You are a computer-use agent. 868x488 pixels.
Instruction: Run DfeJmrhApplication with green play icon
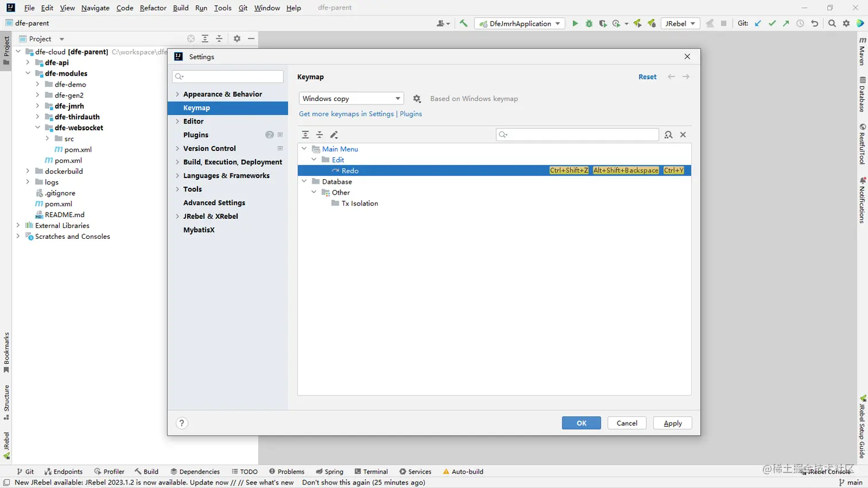pyautogui.click(x=575, y=24)
